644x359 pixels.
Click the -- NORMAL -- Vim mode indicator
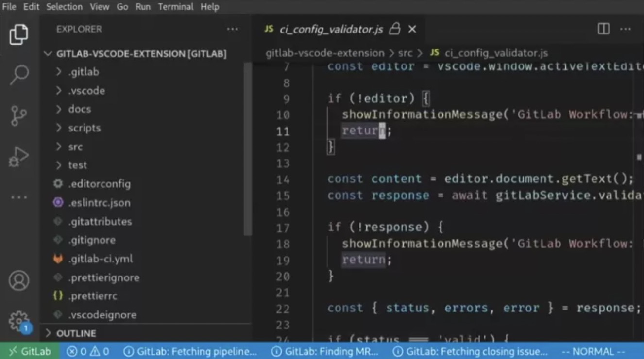coord(593,351)
